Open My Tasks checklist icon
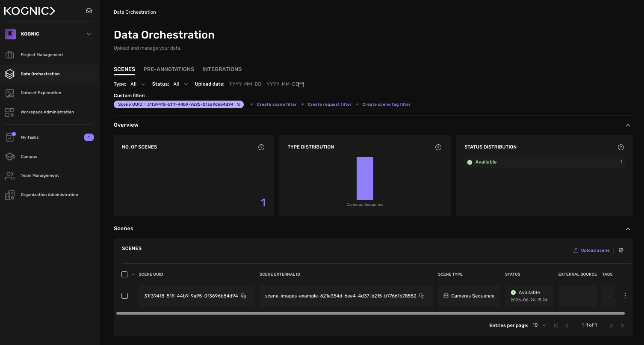 point(9,137)
